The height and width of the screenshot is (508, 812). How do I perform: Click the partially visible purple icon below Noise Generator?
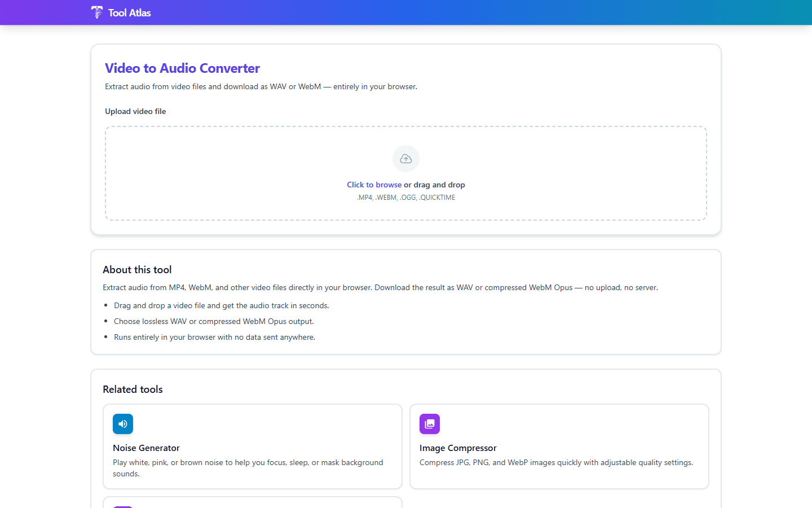(x=123, y=505)
